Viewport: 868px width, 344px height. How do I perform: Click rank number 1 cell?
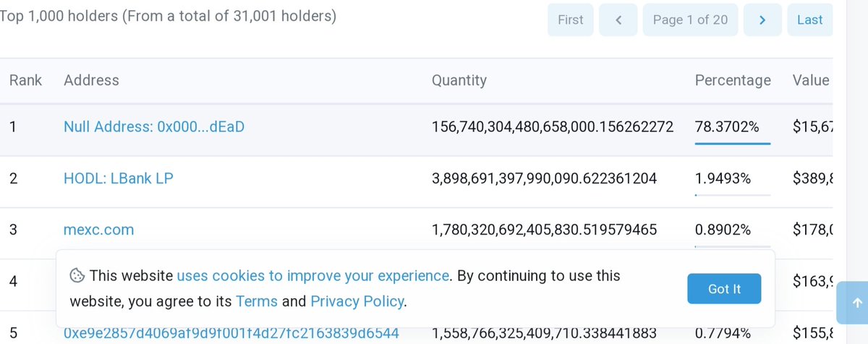[x=13, y=127]
